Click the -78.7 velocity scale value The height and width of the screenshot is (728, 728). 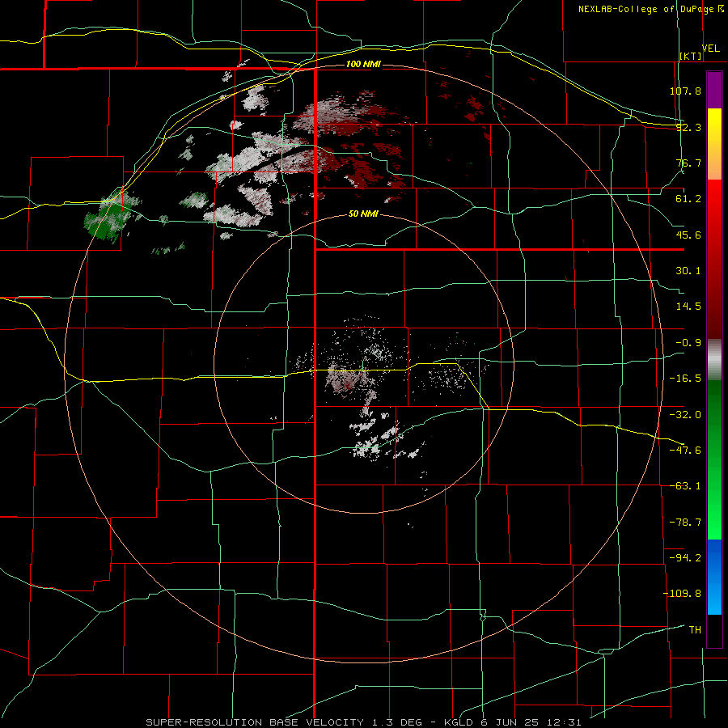point(685,523)
